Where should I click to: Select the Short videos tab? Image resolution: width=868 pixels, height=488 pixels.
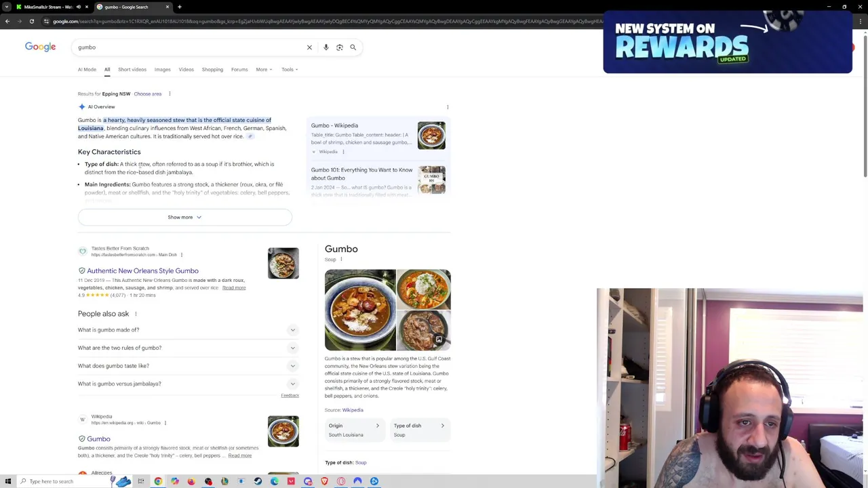click(x=132, y=69)
